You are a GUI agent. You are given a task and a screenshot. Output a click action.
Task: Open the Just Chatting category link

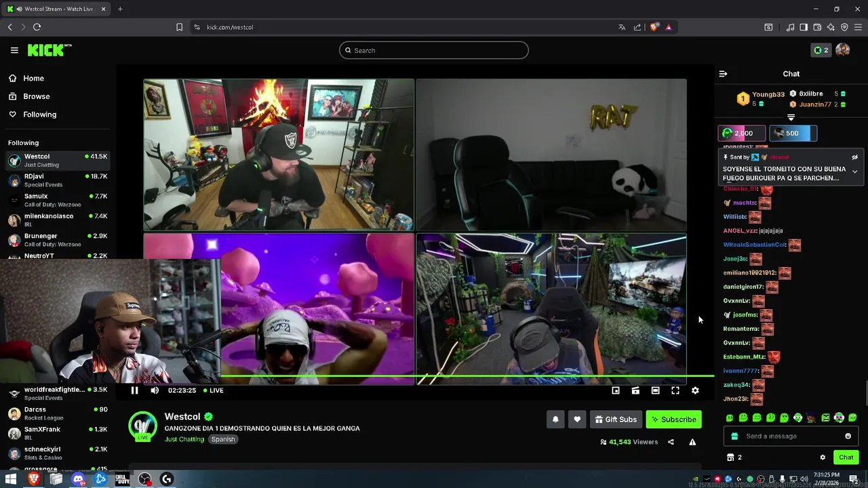[184, 439]
